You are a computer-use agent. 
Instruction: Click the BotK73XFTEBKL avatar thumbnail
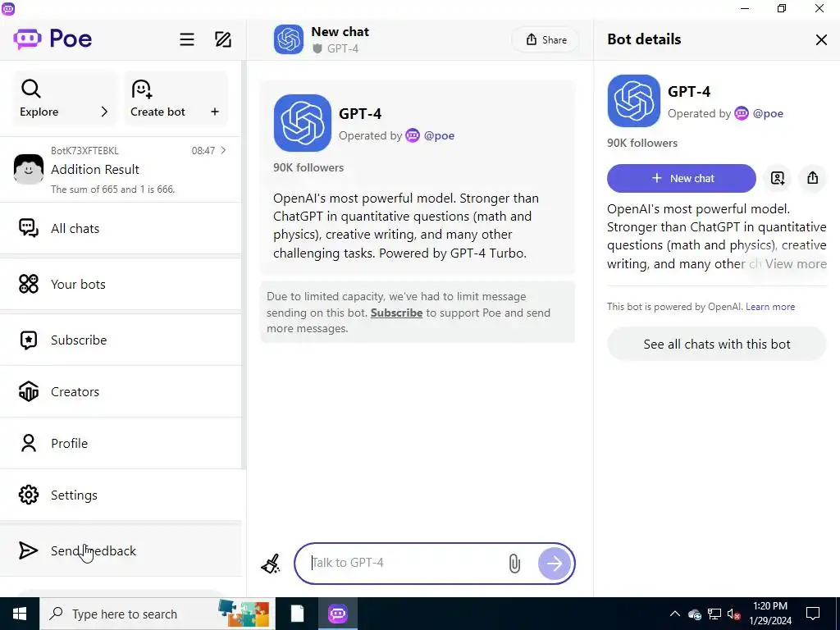point(29,169)
